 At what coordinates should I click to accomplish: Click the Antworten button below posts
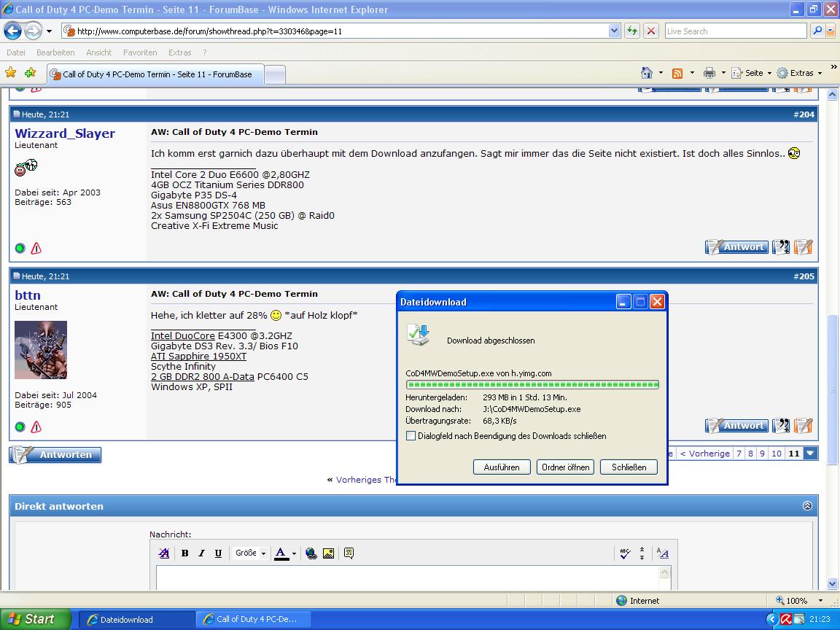click(55, 454)
